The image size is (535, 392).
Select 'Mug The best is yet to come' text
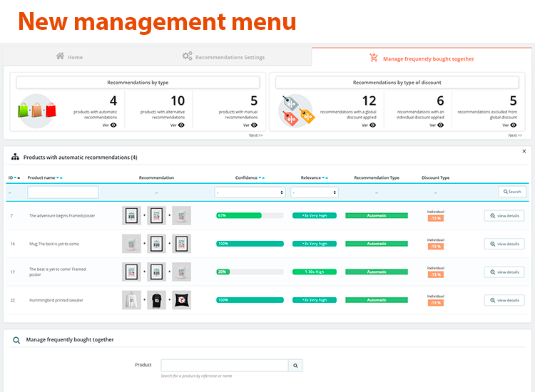(54, 244)
